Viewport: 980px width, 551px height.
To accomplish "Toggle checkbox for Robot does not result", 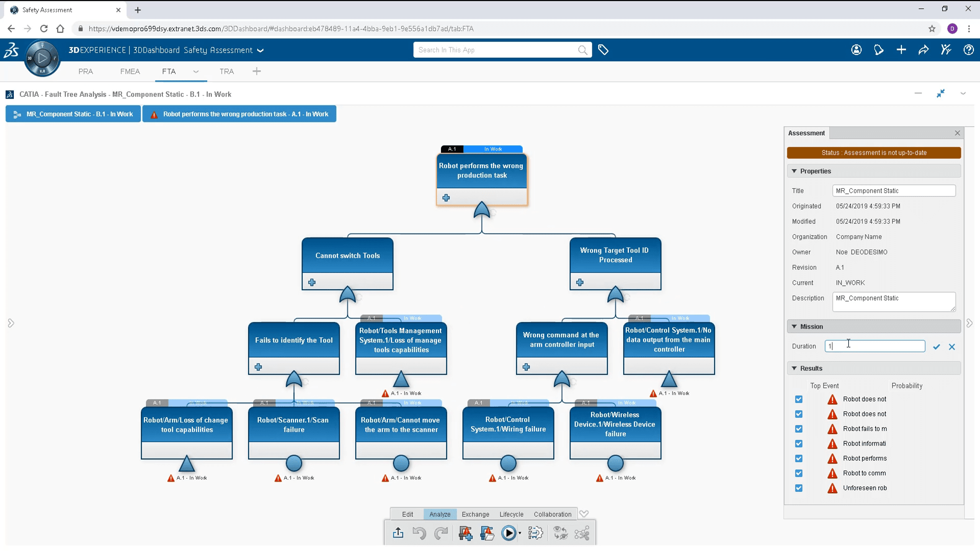I will [x=798, y=399].
